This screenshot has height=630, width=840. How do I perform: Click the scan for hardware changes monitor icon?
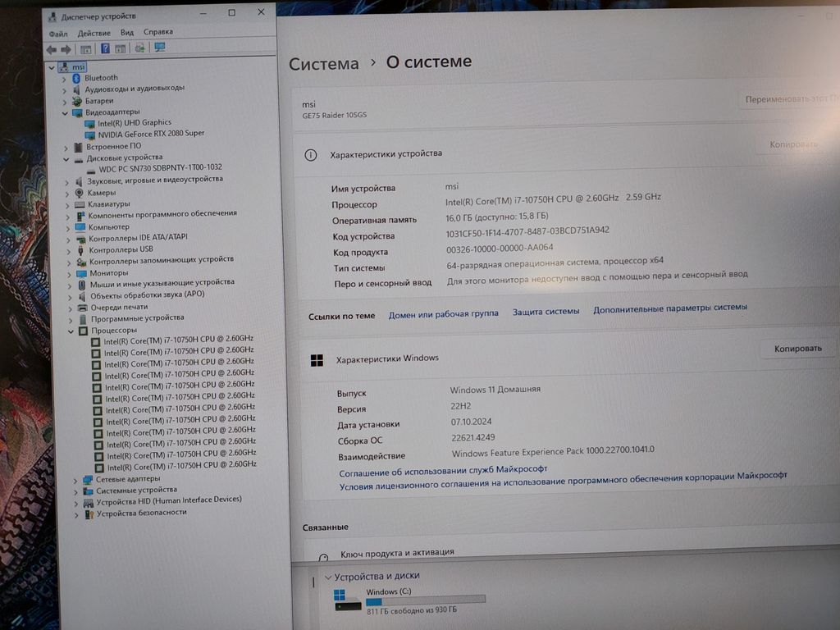click(x=160, y=48)
